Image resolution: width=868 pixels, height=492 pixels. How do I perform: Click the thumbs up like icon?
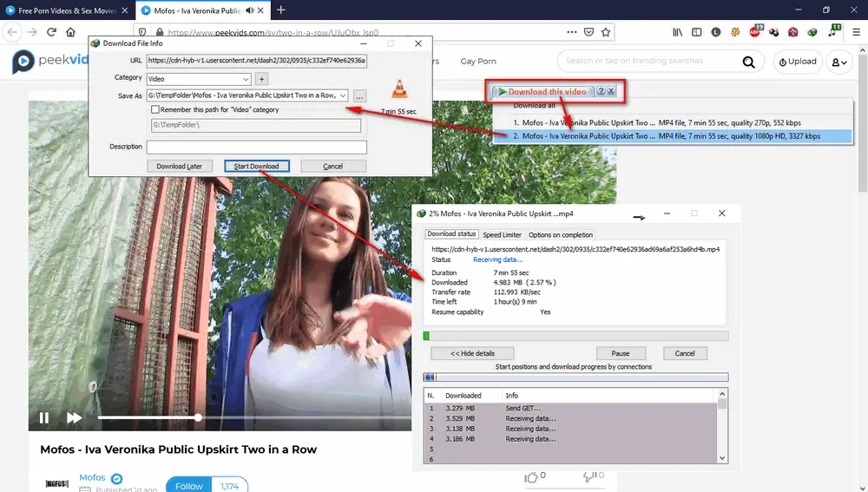(x=531, y=476)
